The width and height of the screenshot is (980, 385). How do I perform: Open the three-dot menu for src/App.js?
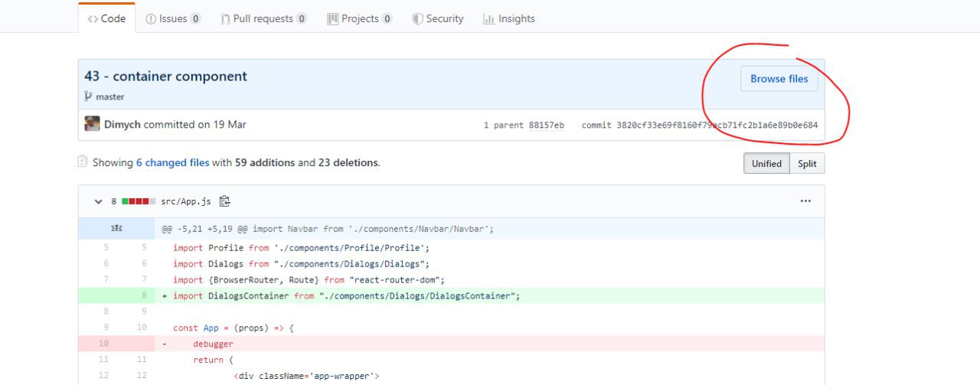click(805, 201)
